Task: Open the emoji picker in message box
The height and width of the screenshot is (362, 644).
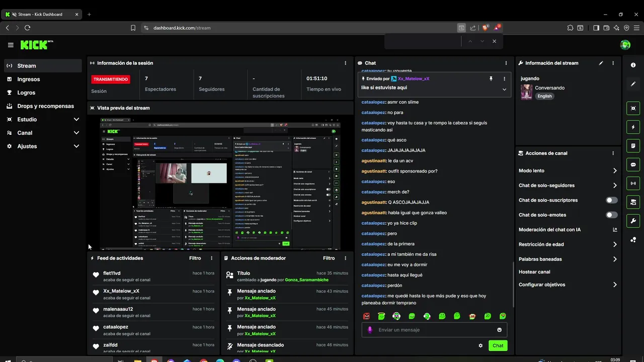Action: [x=500, y=330]
